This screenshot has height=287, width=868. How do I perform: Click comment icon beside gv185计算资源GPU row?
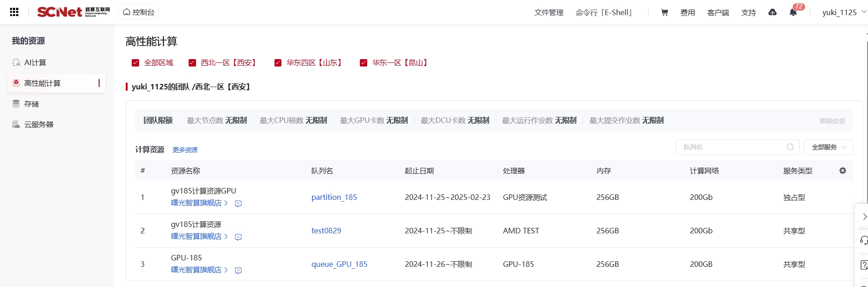click(238, 204)
